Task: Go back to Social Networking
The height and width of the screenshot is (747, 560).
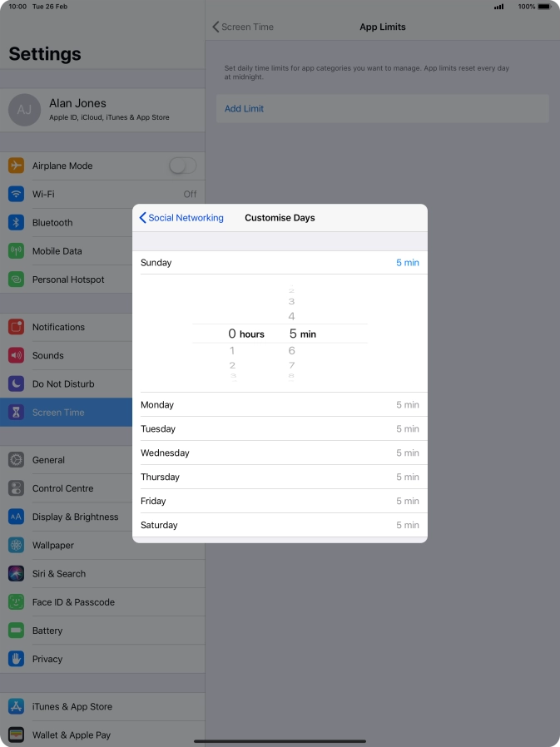Action: point(181,218)
